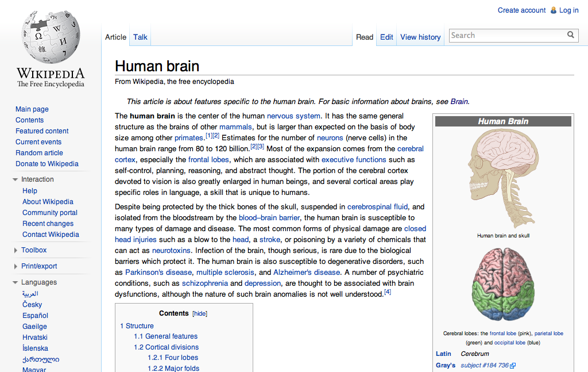Click external link icon after subject #184 736
Screen dimensions: 588x372
[x=513, y=366]
